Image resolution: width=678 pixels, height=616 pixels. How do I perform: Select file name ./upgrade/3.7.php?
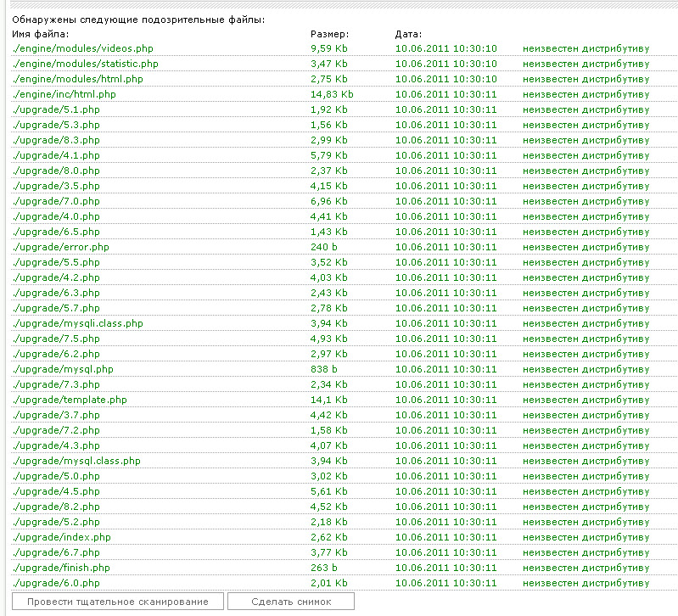point(56,415)
